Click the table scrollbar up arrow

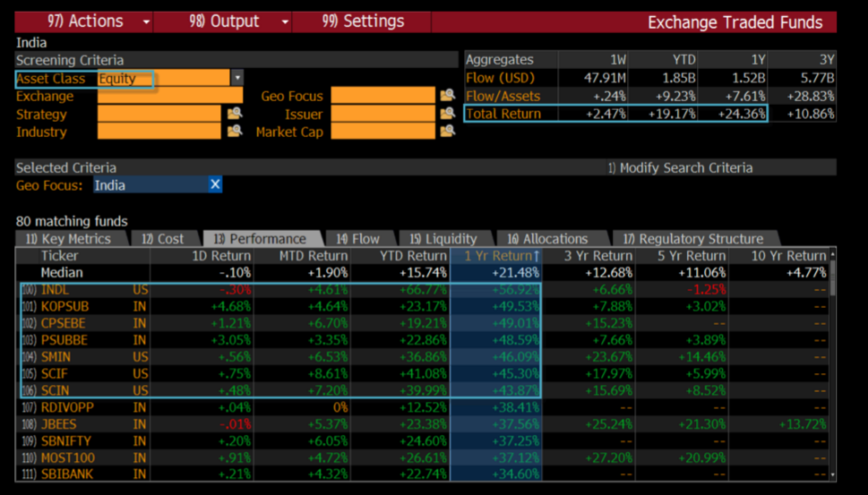click(832, 254)
